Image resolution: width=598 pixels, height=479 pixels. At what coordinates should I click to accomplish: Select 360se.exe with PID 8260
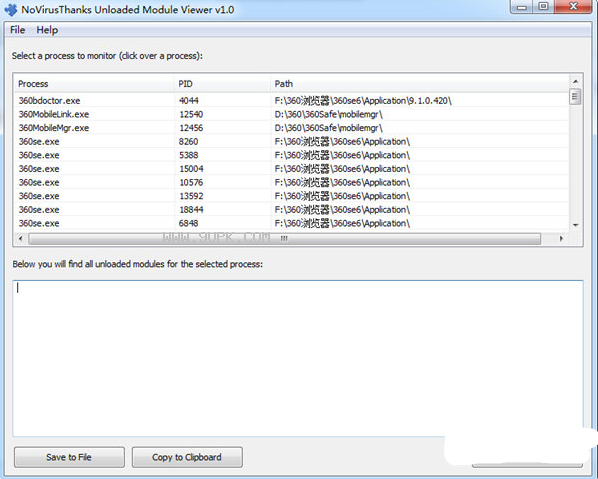292,141
